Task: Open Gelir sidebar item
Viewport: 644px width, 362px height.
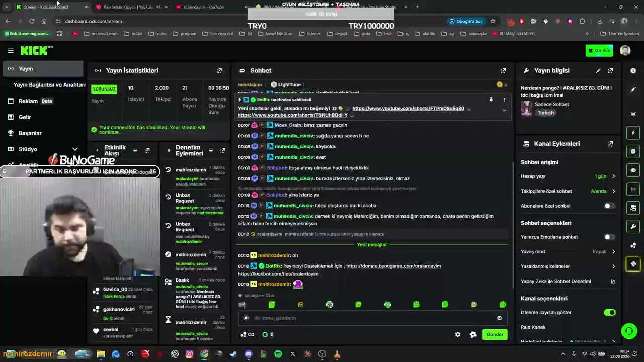Action: click(43, 117)
